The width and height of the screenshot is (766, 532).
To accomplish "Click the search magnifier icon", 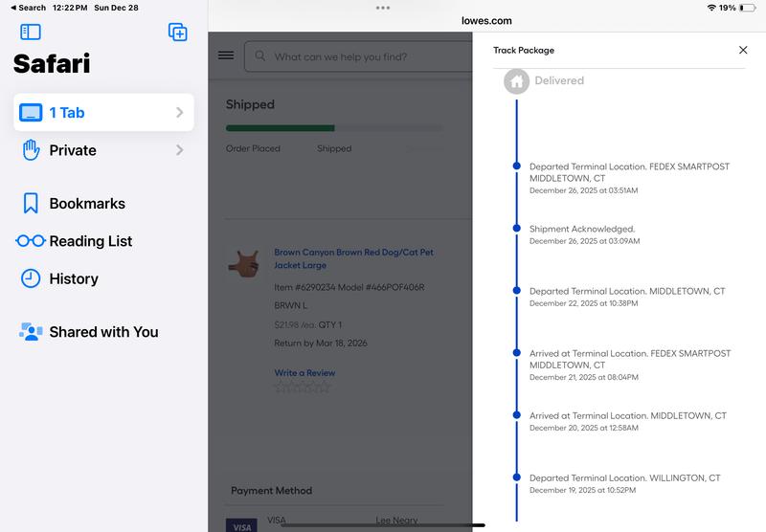I will pyautogui.click(x=259, y=56).
